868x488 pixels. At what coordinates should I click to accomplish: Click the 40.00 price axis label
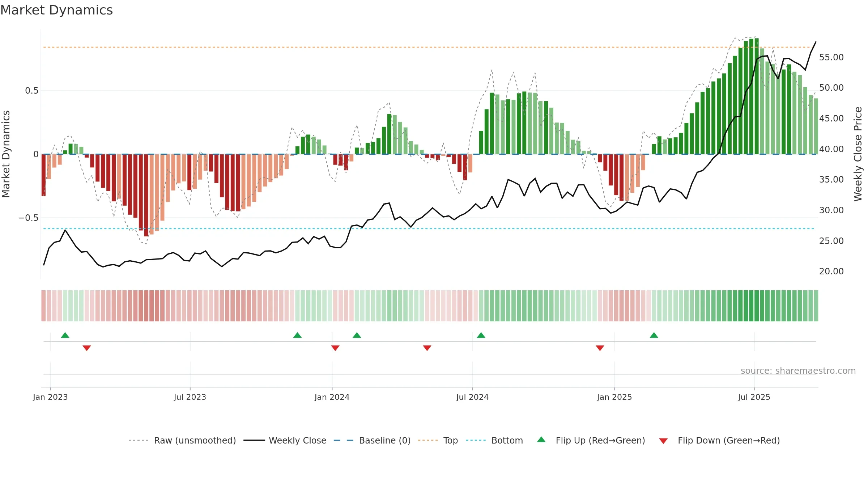pos(831,149)
